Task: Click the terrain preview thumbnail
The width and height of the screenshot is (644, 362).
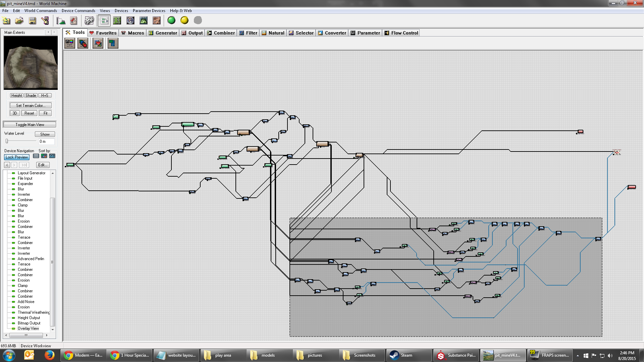Action: 31,63
